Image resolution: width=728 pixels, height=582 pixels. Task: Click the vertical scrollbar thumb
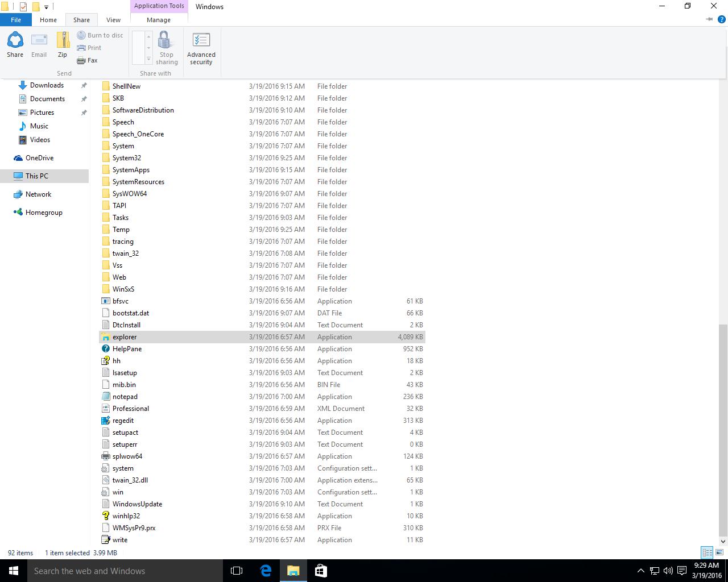pyautogui.click(x=723, y=429)
